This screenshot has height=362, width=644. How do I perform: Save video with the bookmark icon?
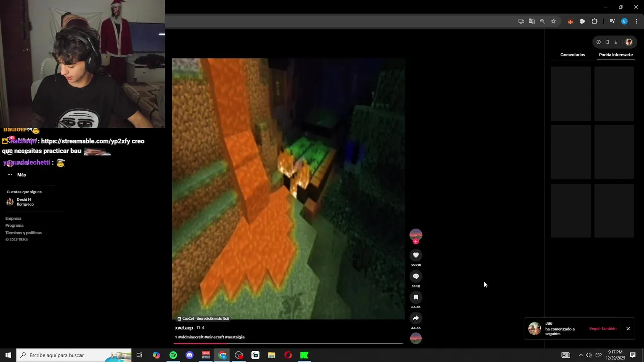coord(416,297)
